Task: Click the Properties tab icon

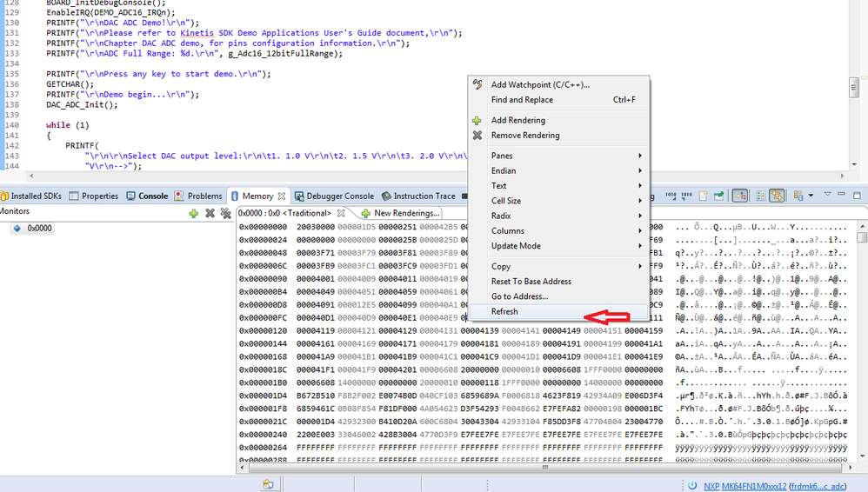Action: (x=74, y=196)
